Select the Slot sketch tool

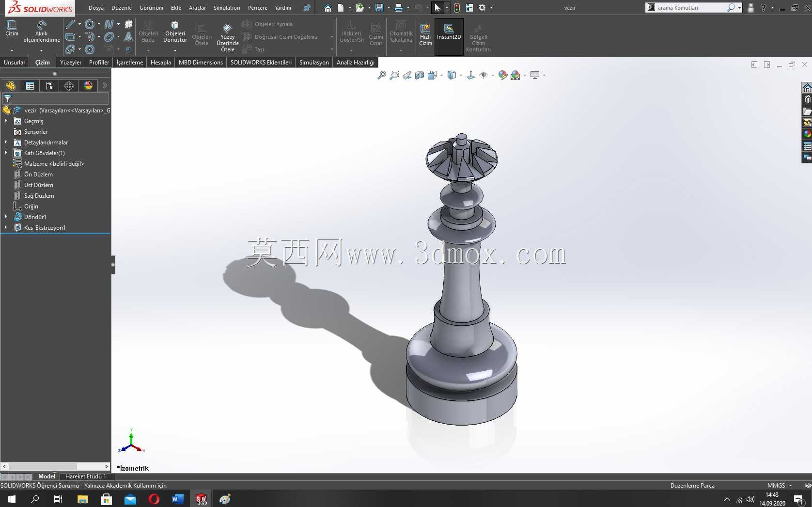[70, 49]
